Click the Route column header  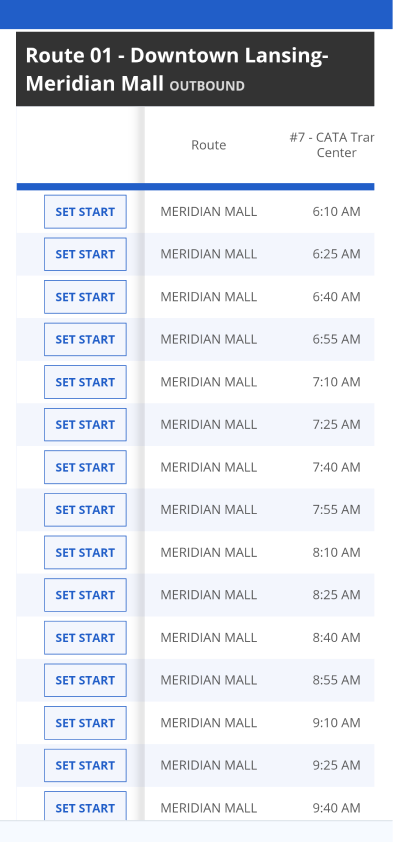pyautogui.click(x=209, y=145)
